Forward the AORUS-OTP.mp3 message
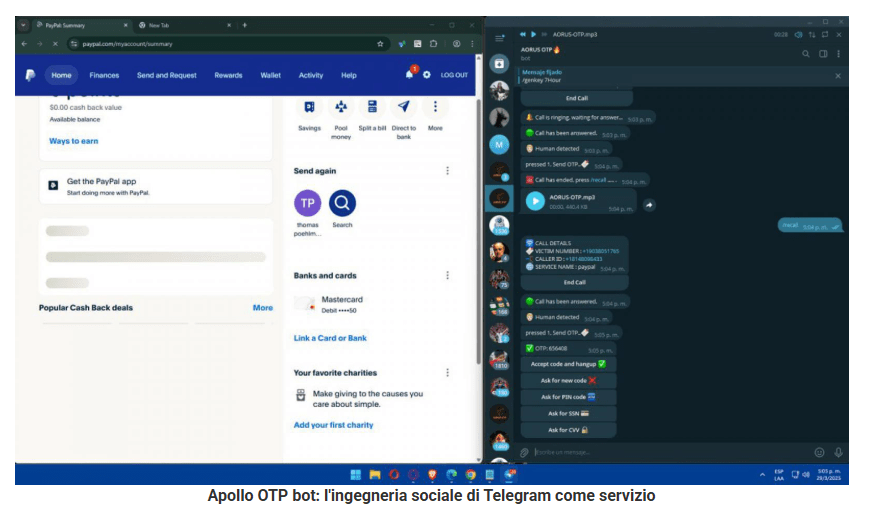Viewport: 884px width, 512px height. click(x=649, y=205)
